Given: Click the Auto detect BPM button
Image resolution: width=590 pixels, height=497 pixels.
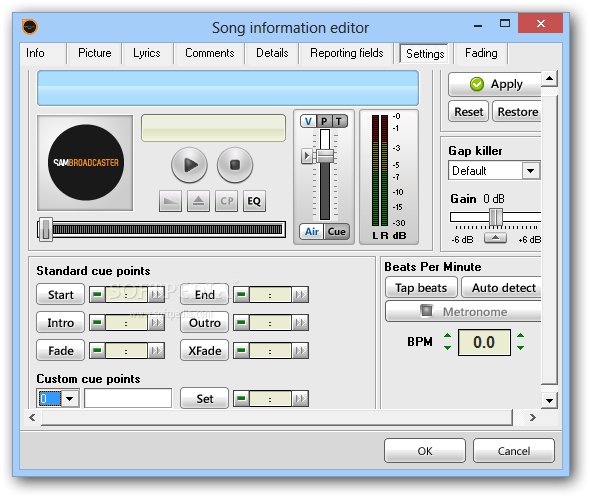Looking at the screenshot, I should [x=502, y=288].
